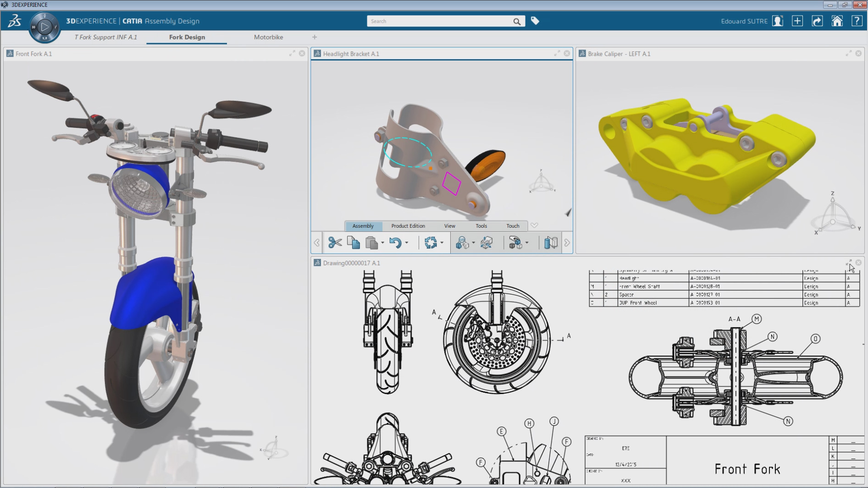
Task: Maximize the Brake Caliper panel
Action: click(x=849, y=54)
